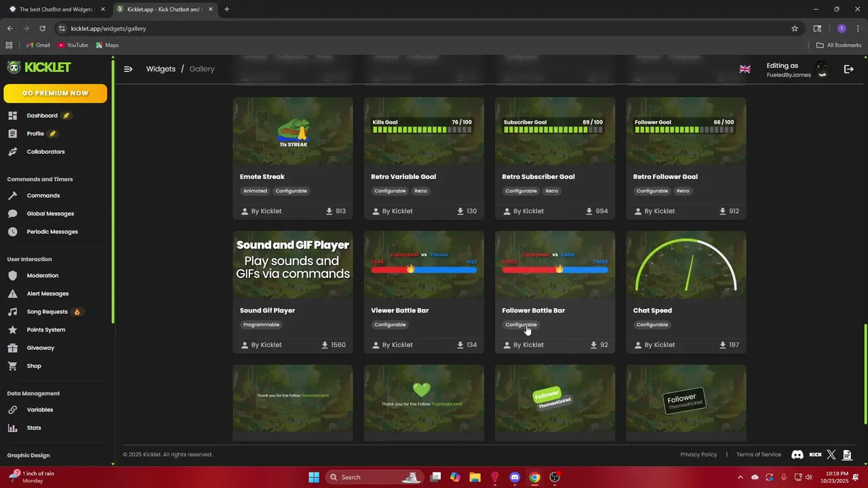Select the Kicklet.app browser tab
The width and height of the screenshot is (868, 488).
(163, 9)
